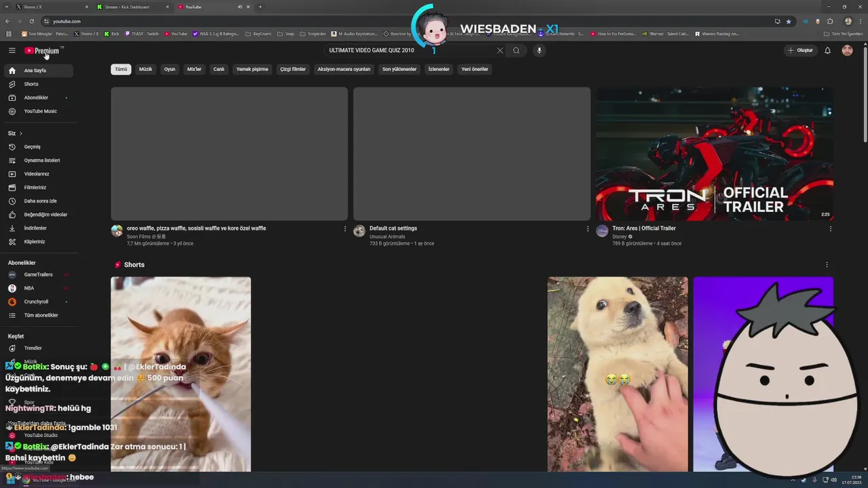Select the Canlı filter chip

click(x=219, y=69)
